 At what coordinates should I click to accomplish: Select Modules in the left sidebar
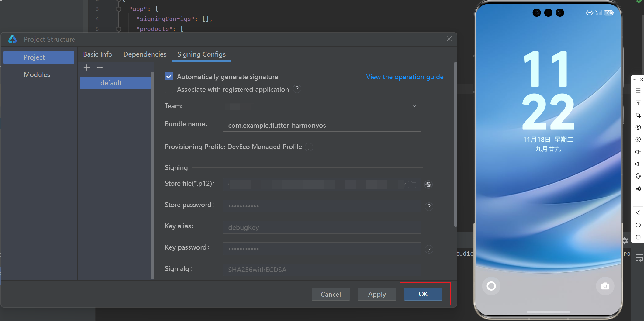click(37, 74)
